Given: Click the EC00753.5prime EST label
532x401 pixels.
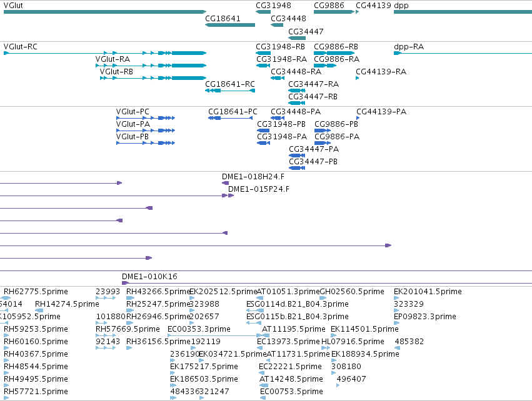Looking at the screenshot, I should click(x=291, y=392).
